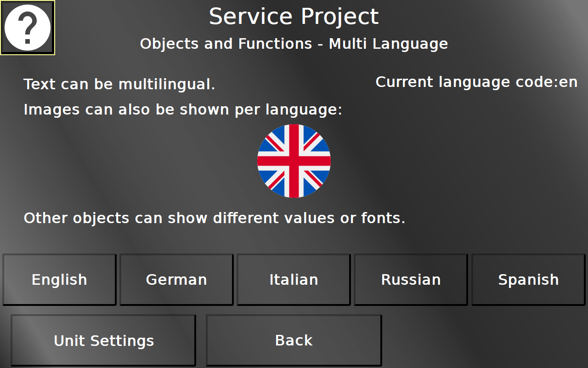Screen dimensions: 588x368
Task: Click the Multi Language subtitle text
Action: pyautogui.click(x=294, y=44)
